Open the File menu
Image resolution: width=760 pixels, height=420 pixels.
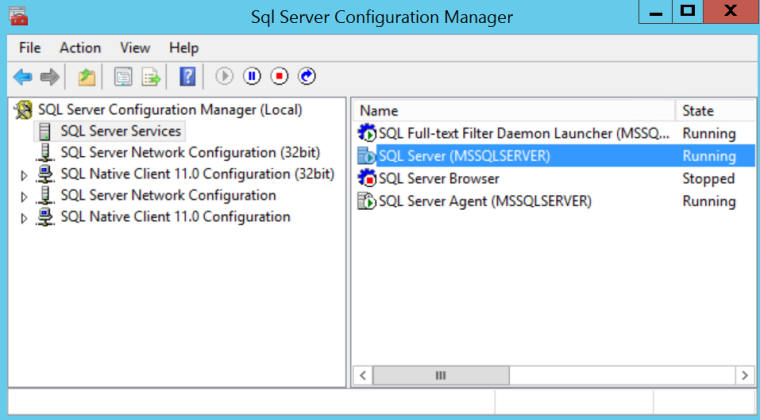pos(30,48)
